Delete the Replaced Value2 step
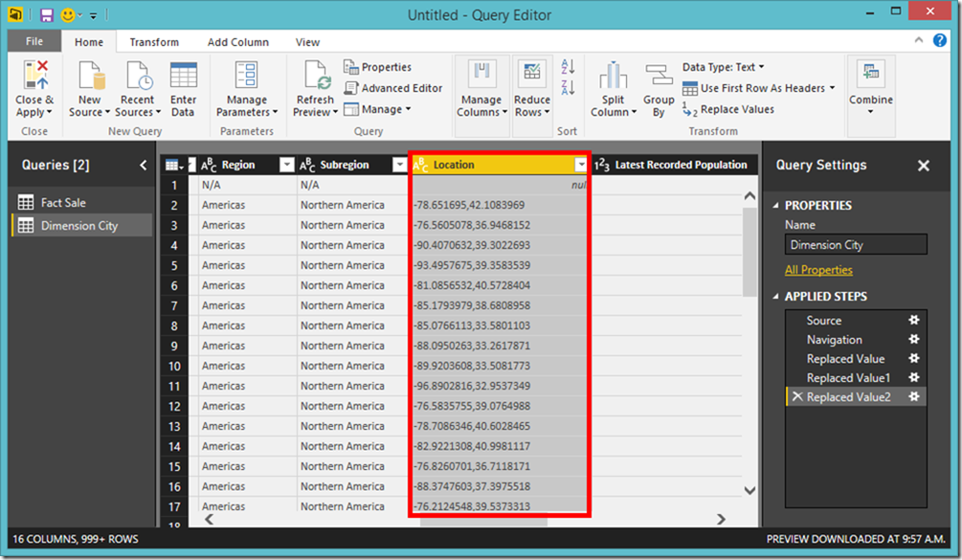Viewport: 962px width, 560px height. tap(797, 397)
